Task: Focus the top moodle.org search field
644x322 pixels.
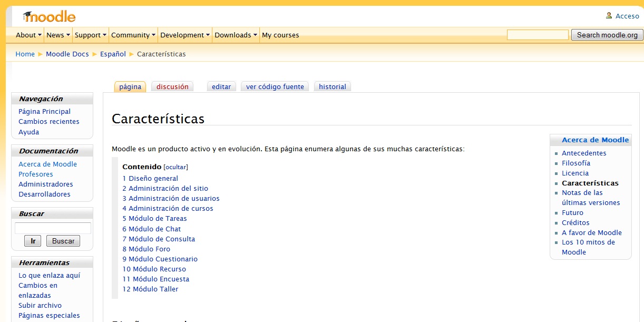Action: pos(538,35)
